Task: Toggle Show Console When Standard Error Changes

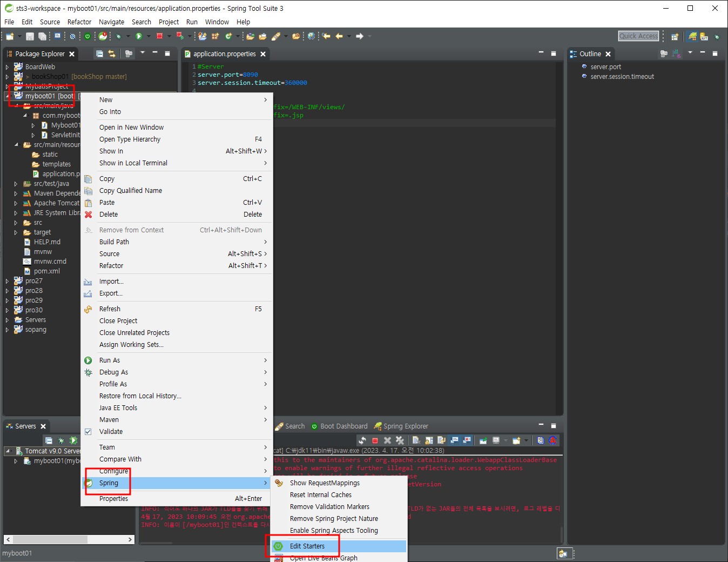Action: 467,440
